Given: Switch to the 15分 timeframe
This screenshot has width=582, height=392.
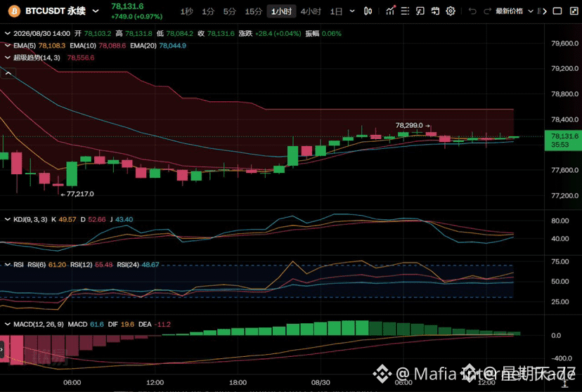Looking at the screenshot, I should [x=254, y=11].
